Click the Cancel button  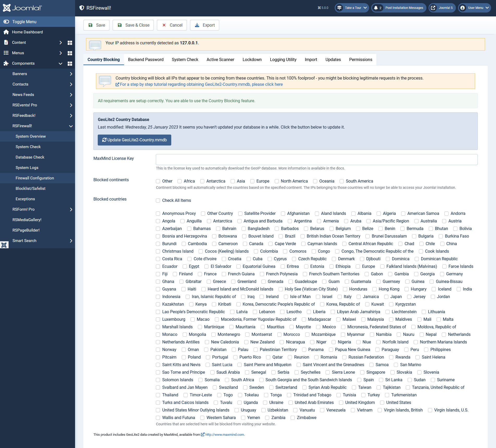[172, 25]
